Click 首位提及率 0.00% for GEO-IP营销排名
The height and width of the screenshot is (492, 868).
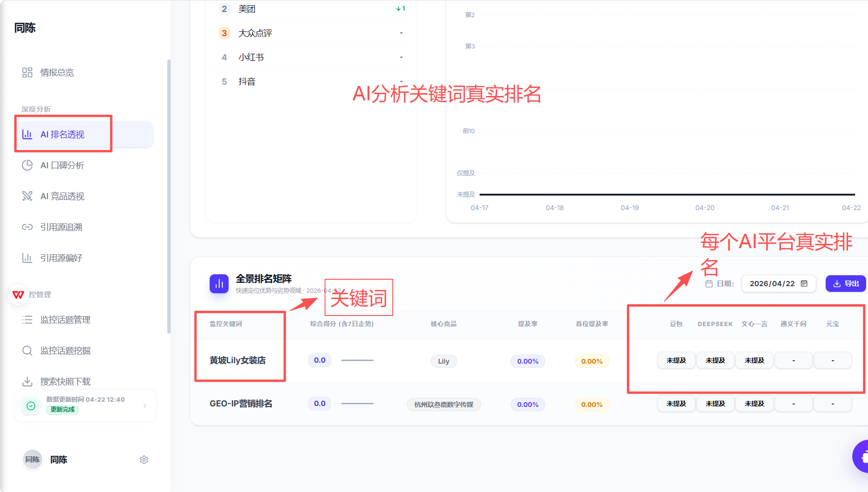pyautogui.click(x=592, y=405)
